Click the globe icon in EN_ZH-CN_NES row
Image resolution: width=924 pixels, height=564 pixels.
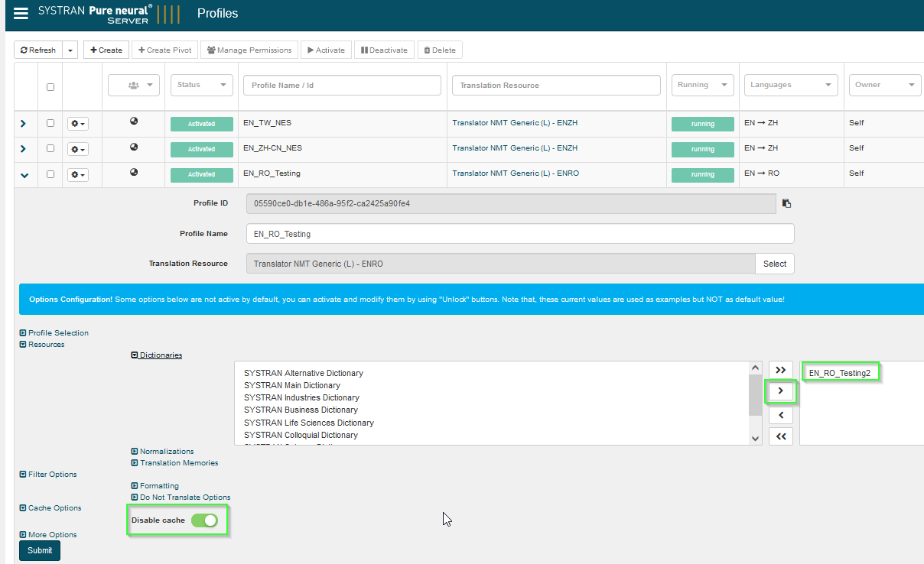[x=134, y=147]
